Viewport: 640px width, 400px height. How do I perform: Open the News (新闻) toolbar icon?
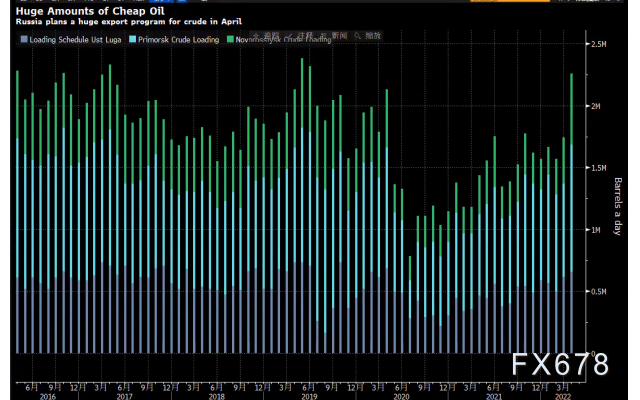coord(323,36)
